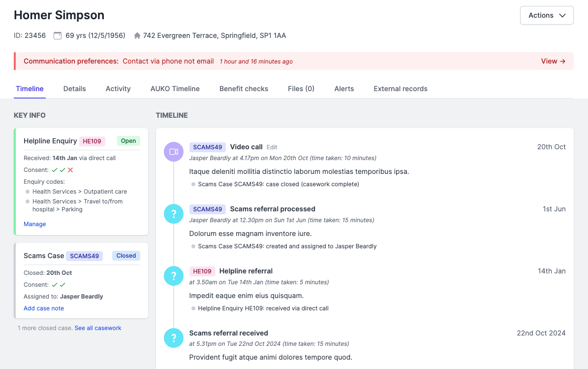This screenshot has width=588, height=369.
Task: Click Manage in the Helpline Enquiry card
Action: click(34, 224)
